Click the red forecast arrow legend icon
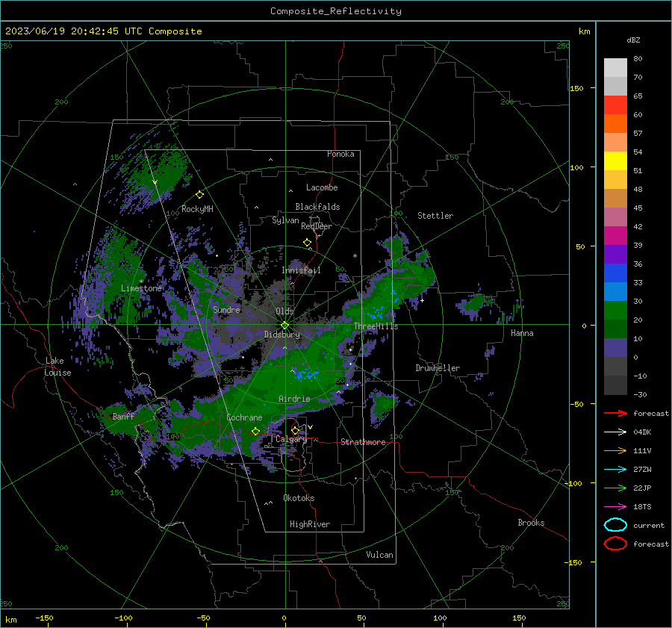672x628 pixels. [615, 413]
